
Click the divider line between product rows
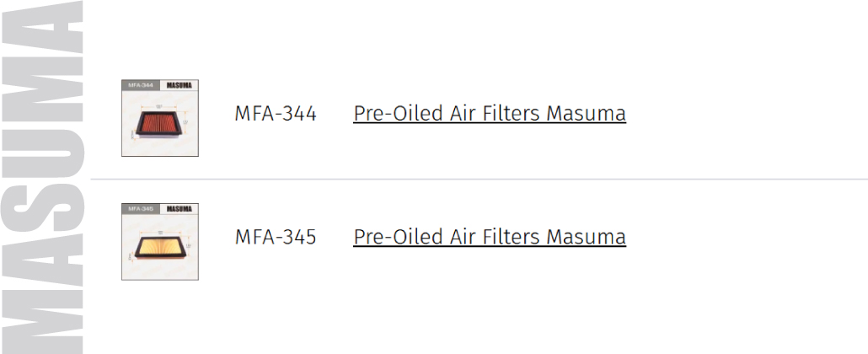pos(479,179)
